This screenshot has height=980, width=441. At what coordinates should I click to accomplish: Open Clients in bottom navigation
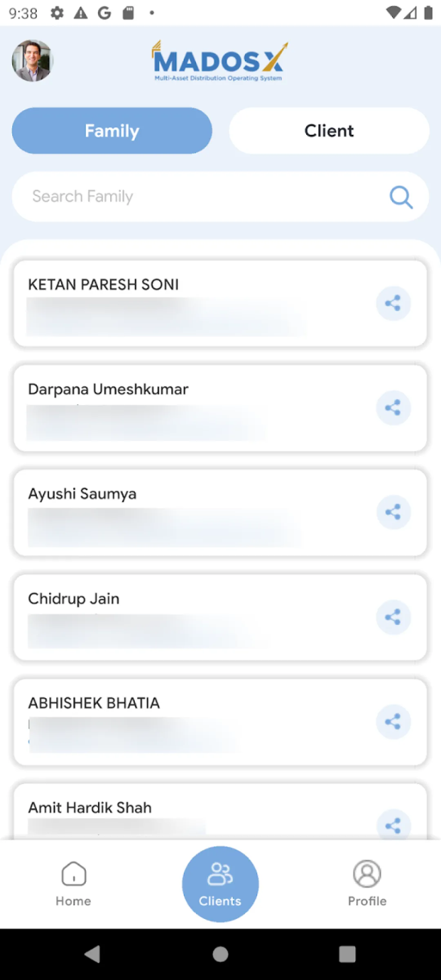pos(220,884)
